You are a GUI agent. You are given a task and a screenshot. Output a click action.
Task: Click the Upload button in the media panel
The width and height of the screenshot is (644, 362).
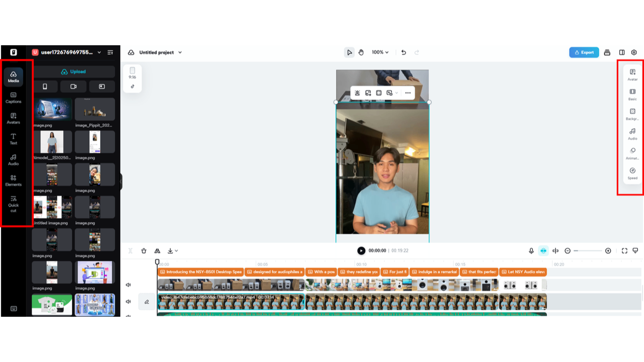point(73,71)
